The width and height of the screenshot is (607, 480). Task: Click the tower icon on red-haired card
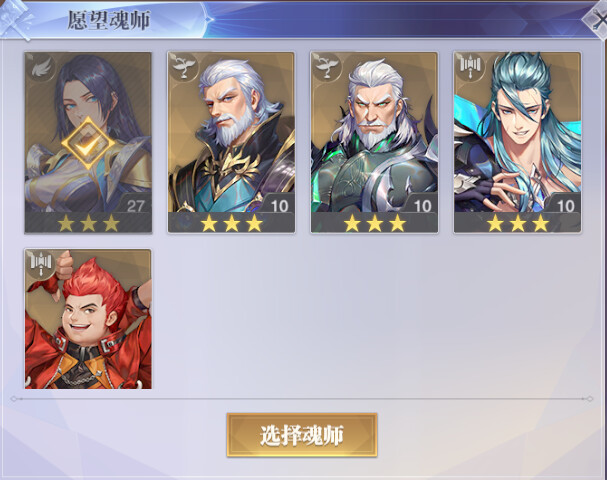(41, 264)
